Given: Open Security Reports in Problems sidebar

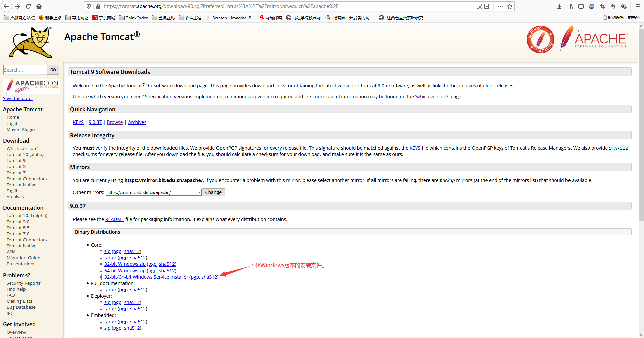Looking at the screenshot, I should tap(23, 283).
